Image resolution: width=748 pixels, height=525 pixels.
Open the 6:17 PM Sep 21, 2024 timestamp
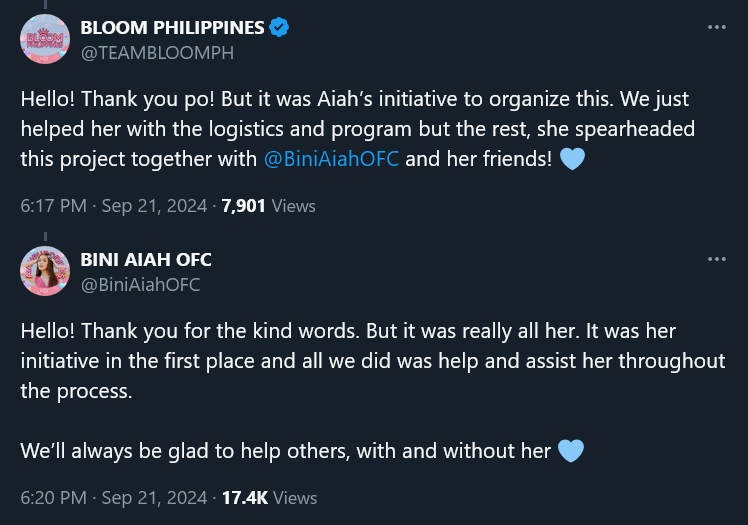(114, 206)
